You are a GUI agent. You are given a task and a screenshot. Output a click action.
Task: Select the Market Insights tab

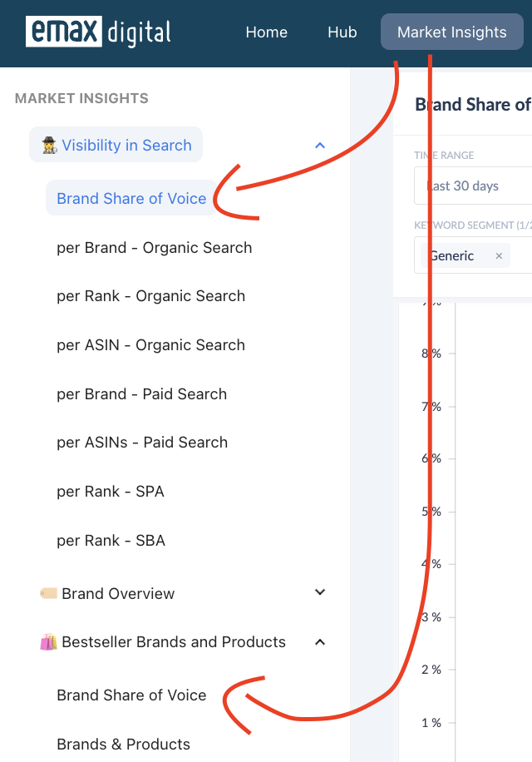click(452, 32)
